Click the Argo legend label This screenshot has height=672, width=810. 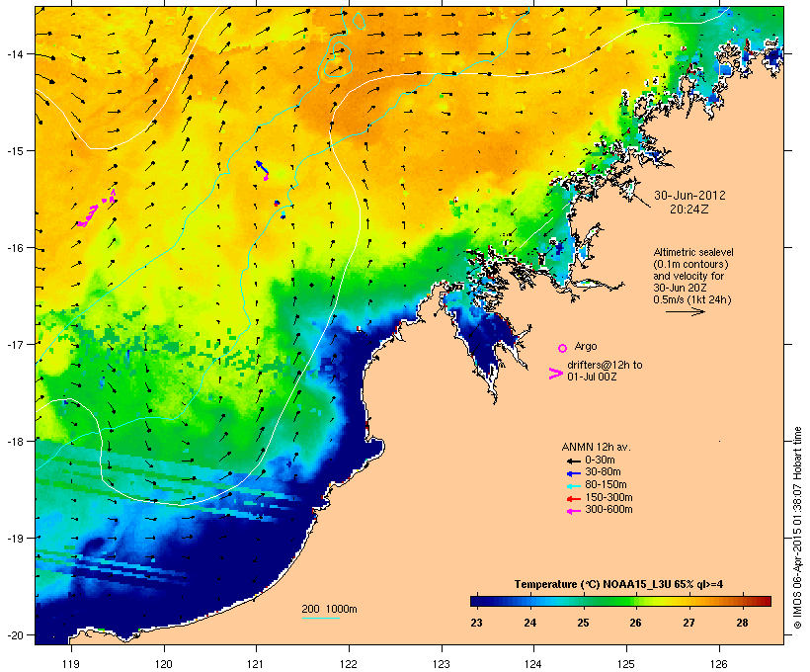point(586,346)
